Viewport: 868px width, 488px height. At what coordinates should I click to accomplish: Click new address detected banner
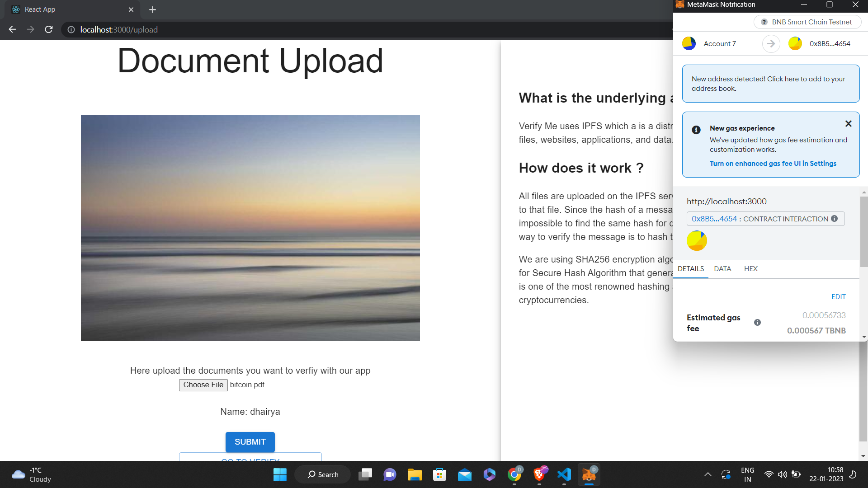770,84
